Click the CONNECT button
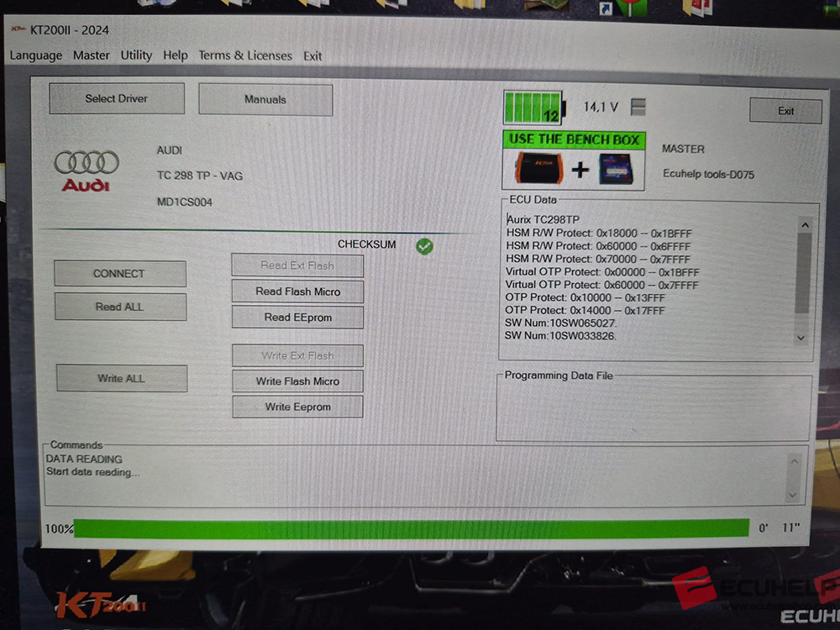 click(x=119, y=274)
